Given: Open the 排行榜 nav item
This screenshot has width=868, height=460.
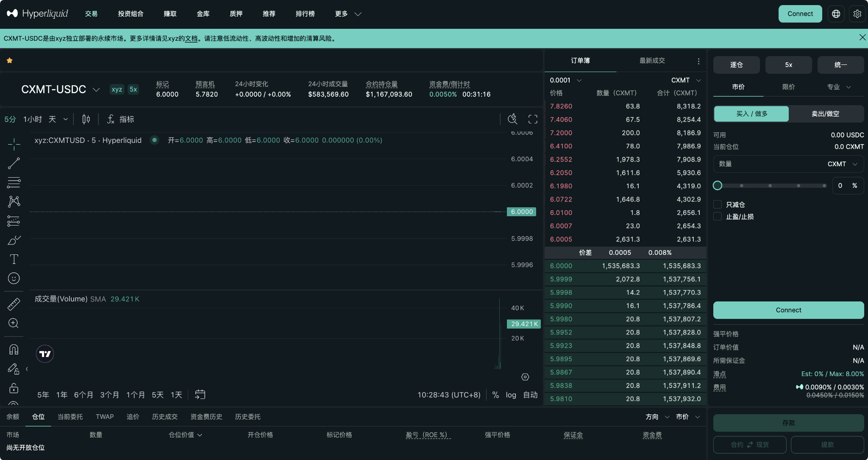Looking at the screenshot, I should pos(305,14).
